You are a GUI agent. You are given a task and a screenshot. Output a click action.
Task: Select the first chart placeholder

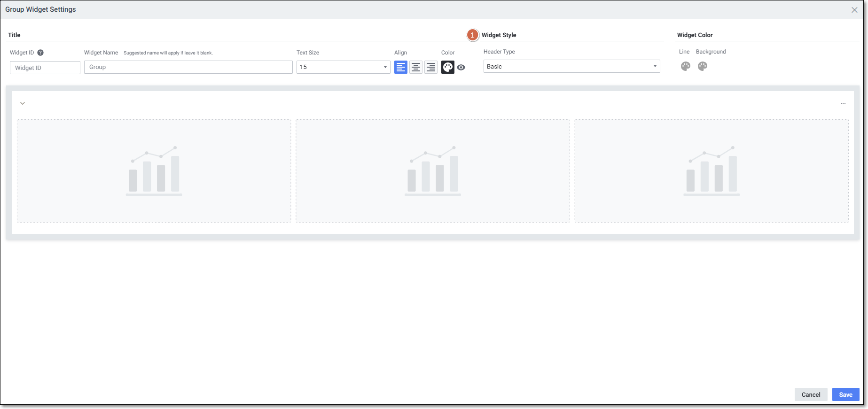coord(154,170)
